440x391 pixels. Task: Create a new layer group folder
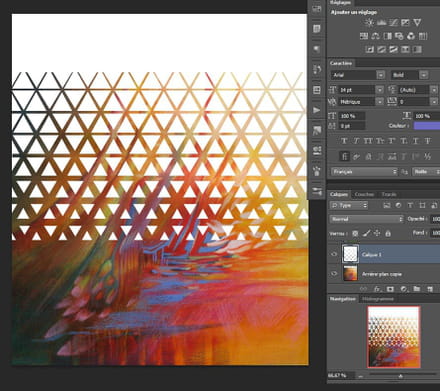416,289
